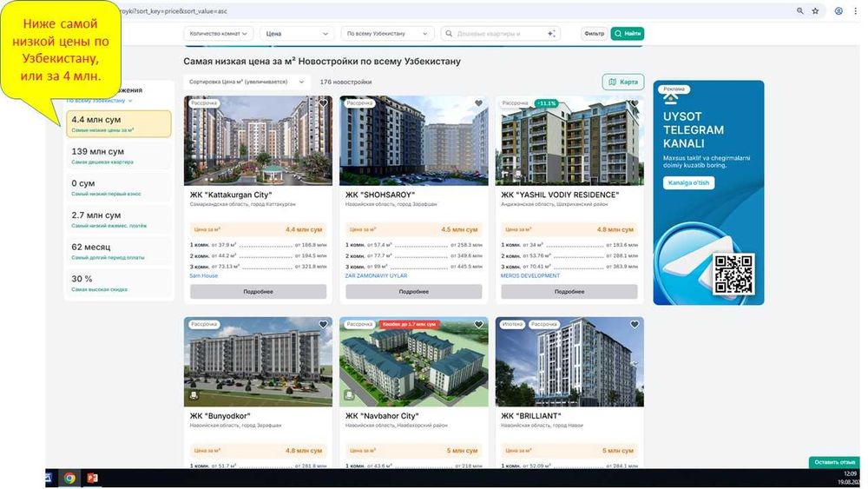The image size is (868, 489).
Task: Click the -11.1% discount badge
Action: [x=546, y=103]
